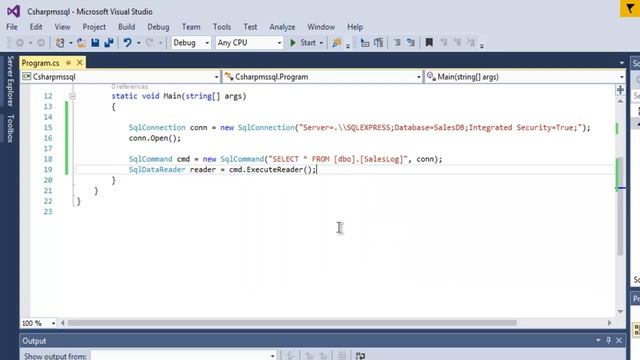The width and height of the screenshot is (640, 360).
Task: Open the View menu
Action: point(62,27)
